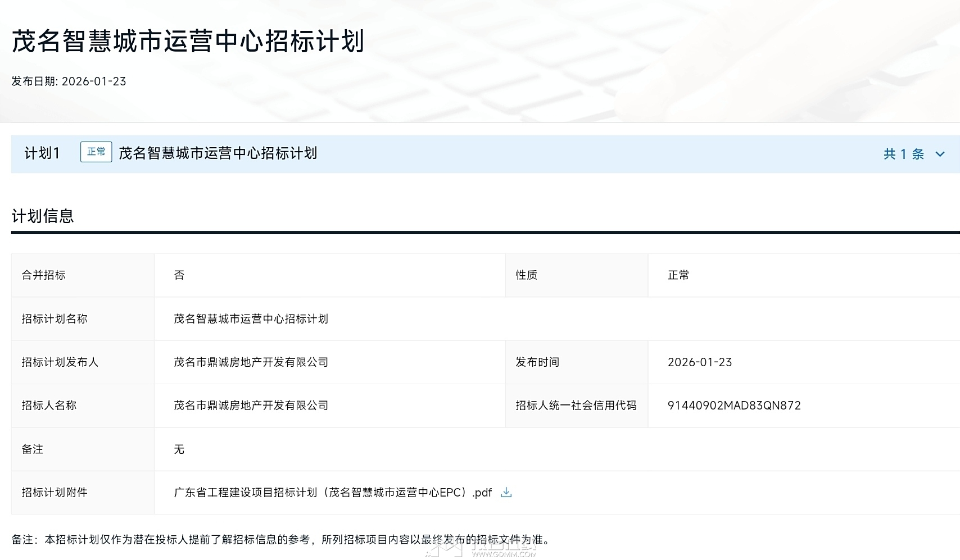This screenshot has height=560, width=960.
Task: Click the 计划信息 section heading
Action: coord(43,216)
